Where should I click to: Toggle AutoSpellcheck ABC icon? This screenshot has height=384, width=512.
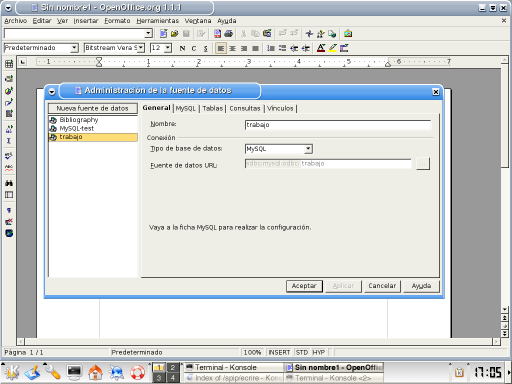pos(9,167)
